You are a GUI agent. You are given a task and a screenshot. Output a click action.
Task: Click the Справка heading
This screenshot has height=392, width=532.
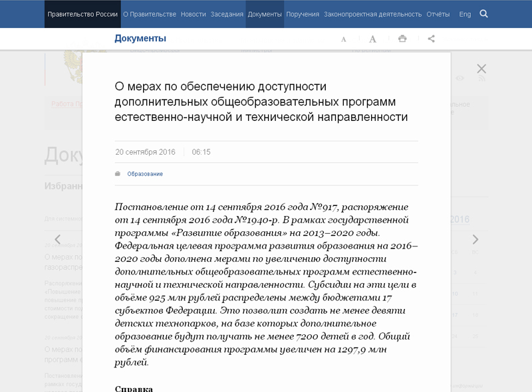pos(134,389)
